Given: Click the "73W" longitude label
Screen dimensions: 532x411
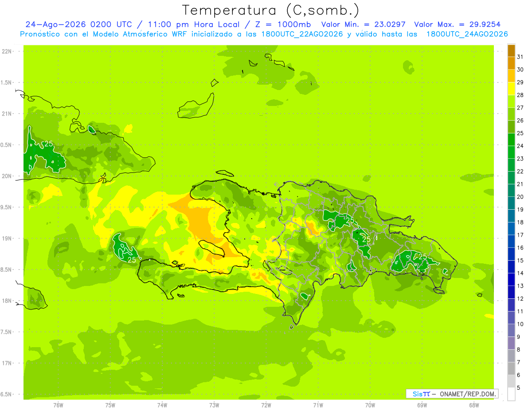Looking at the screenshot, I should coord(214,405).
